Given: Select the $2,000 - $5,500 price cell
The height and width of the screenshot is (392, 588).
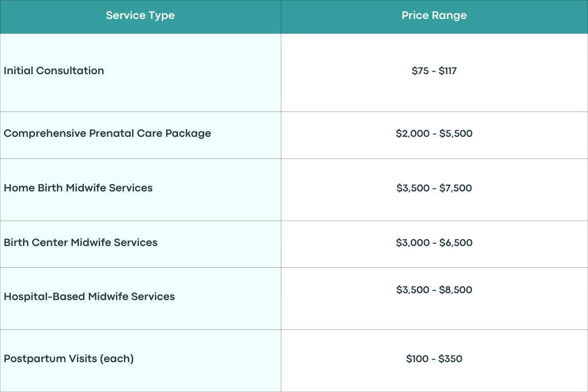Looking at the screenshot, I should point(434,135).
